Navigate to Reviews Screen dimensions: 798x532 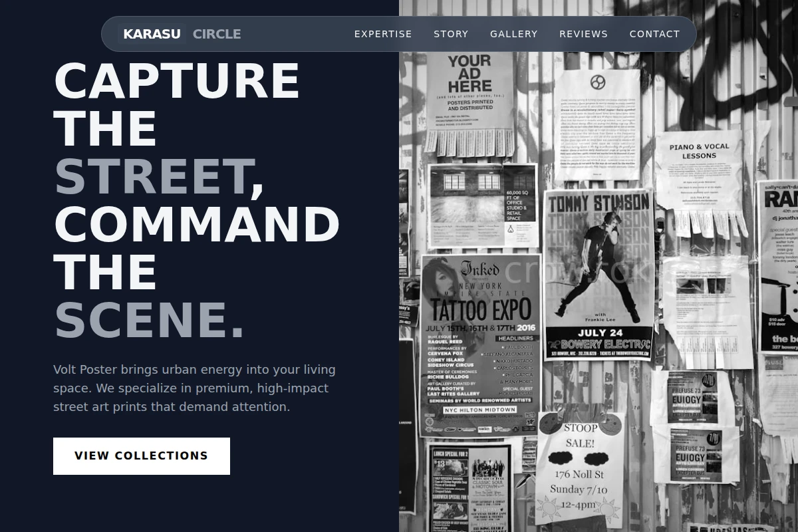click(x=583, y=34)
